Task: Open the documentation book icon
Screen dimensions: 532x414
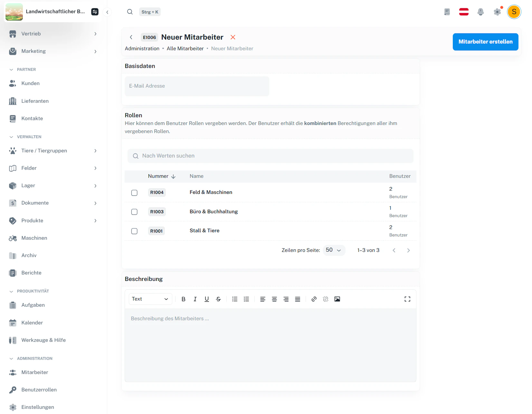Action: click(447, 12)
